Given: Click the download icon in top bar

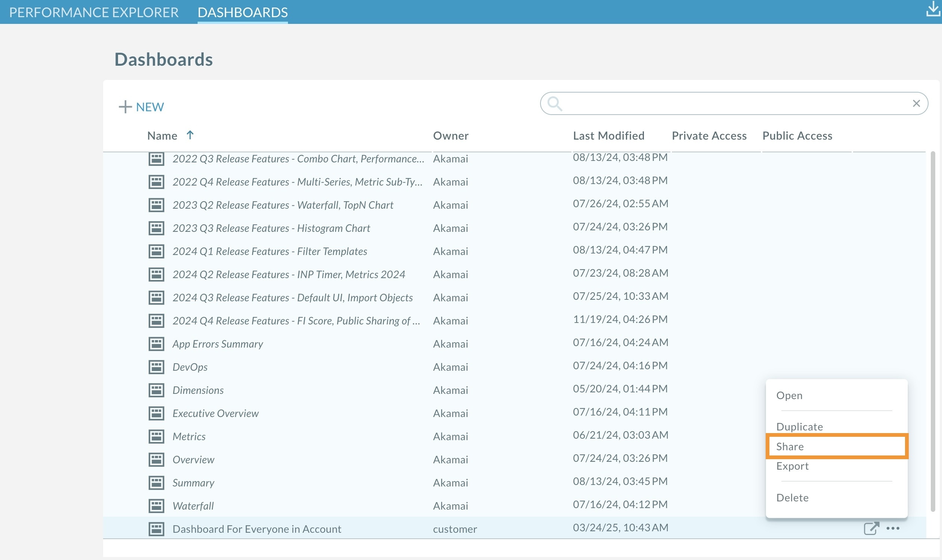Looking at the screenshot, I should [933, 9].
